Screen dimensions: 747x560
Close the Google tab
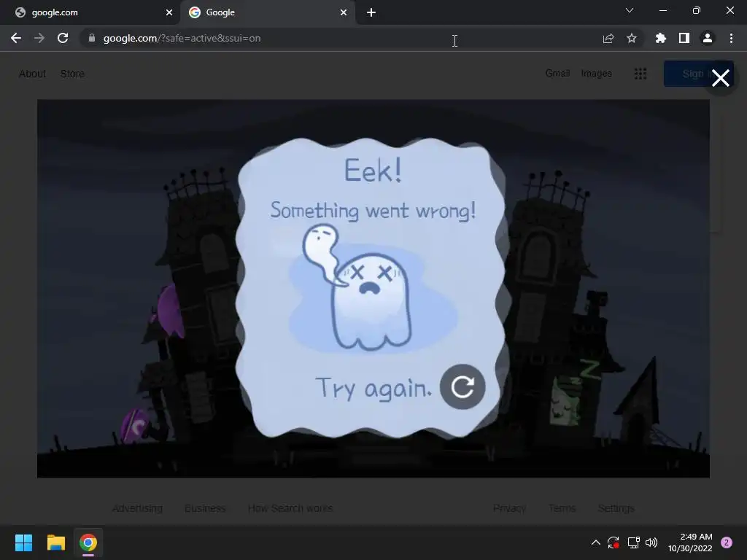[x=344, y=12]
